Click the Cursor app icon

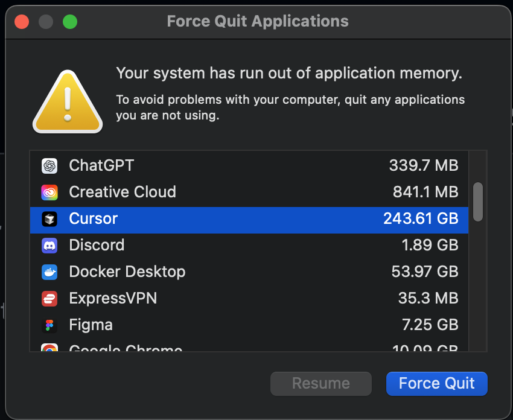click(49, 218)
